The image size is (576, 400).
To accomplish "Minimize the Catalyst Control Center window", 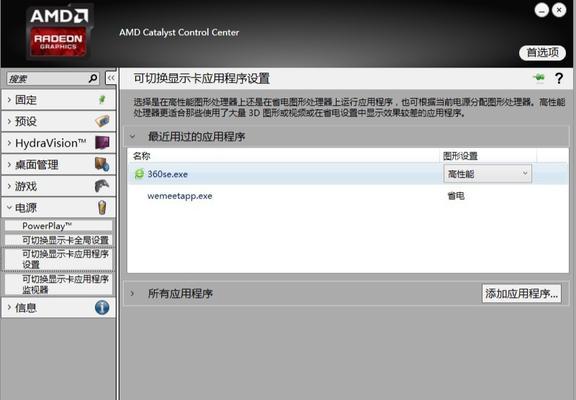I will (541, 10).
